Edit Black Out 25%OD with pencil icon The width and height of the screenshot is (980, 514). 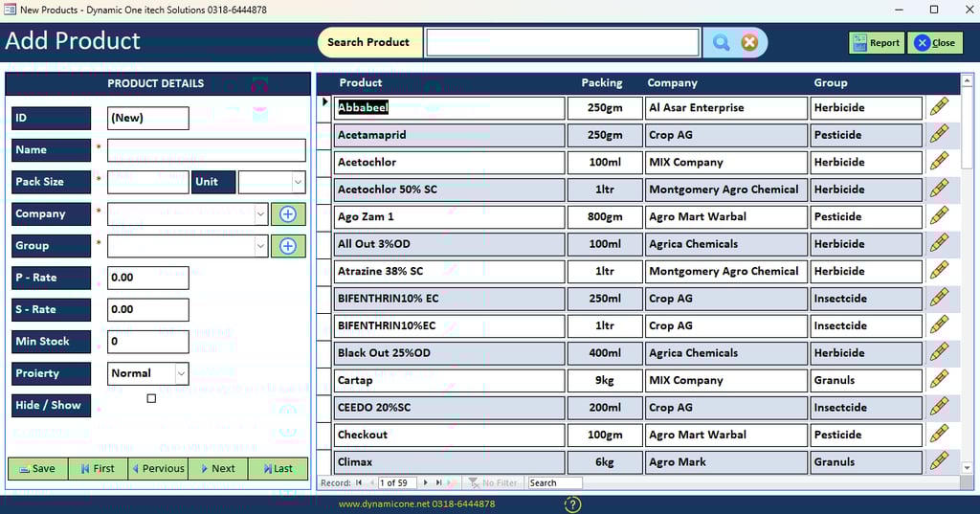[x=940, y=352]
